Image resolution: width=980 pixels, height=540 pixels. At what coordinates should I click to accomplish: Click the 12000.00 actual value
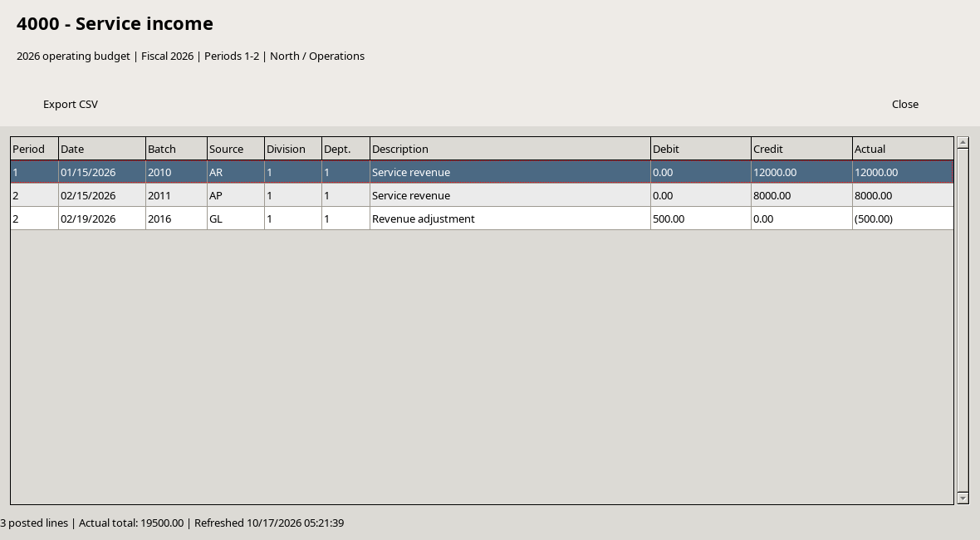903,172
